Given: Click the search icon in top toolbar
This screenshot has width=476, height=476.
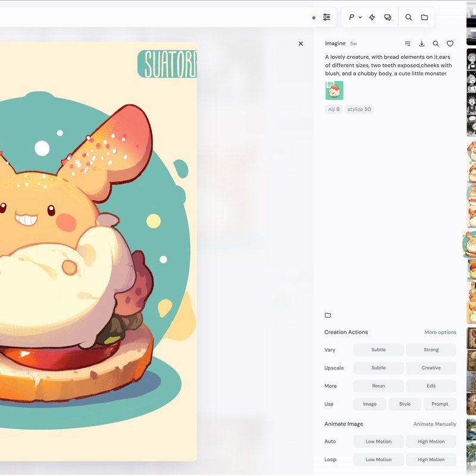Looking at the screenshot, I should (409, 17).
